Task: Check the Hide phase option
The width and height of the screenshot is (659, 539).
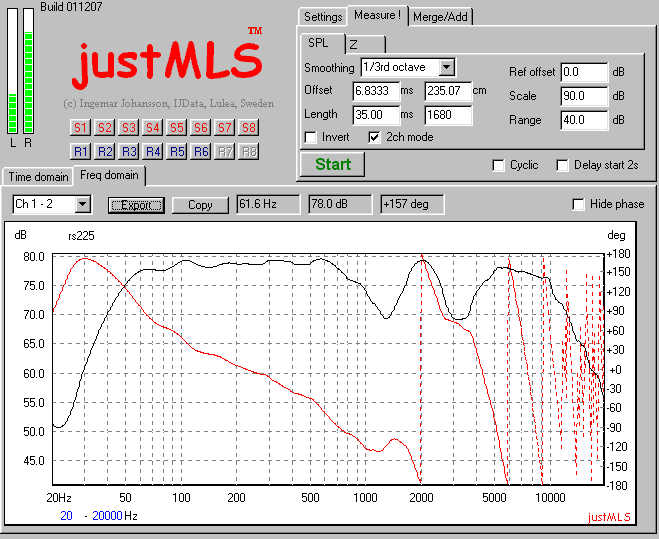Action: pyautogui.click(x=578, y=204)
